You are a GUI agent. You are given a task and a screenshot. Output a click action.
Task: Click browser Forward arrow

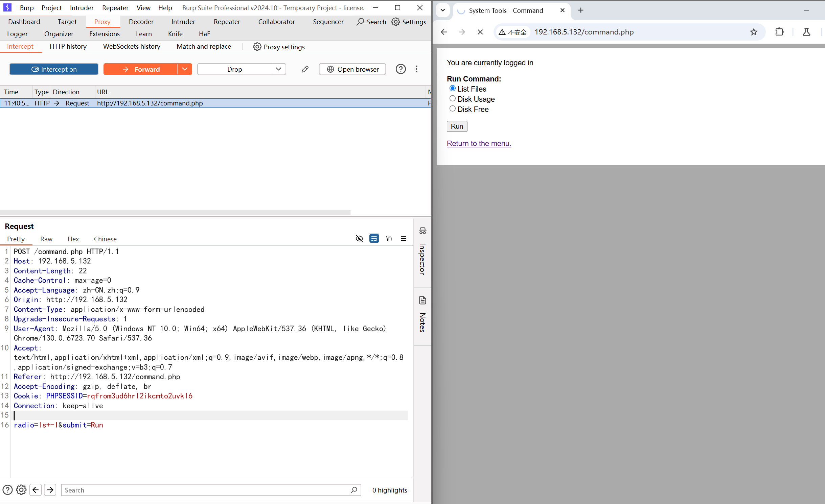tap(462, 32)
